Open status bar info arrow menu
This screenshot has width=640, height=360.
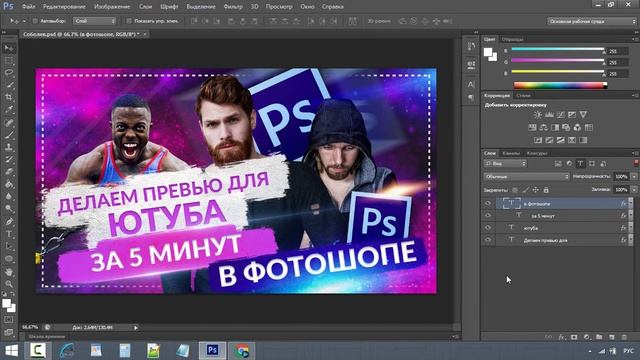[136, 327]
